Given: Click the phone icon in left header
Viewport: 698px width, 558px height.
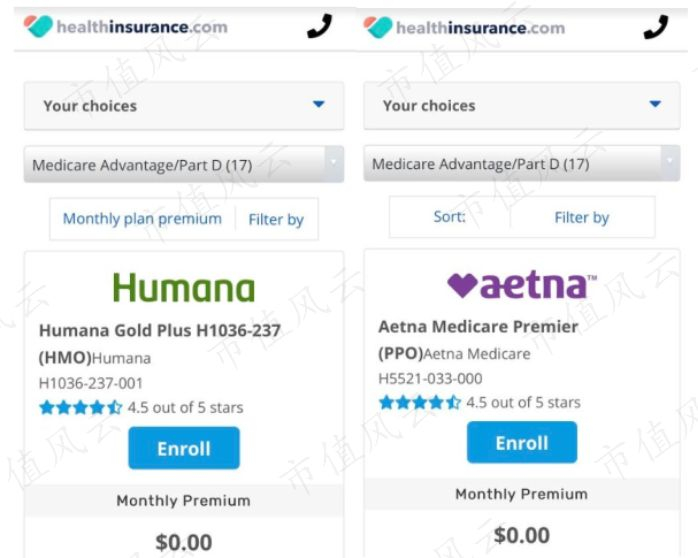Looking at the screenshot, I should pyautogui.click(x=319, y=27).
